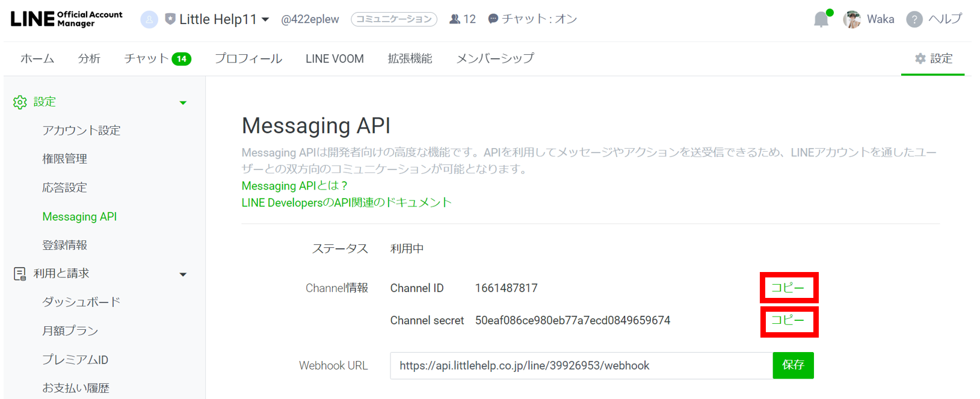The width and height of the screenshot is (980, 399).
Task: Go to the 分析 tab
Action: coord(89,58)
